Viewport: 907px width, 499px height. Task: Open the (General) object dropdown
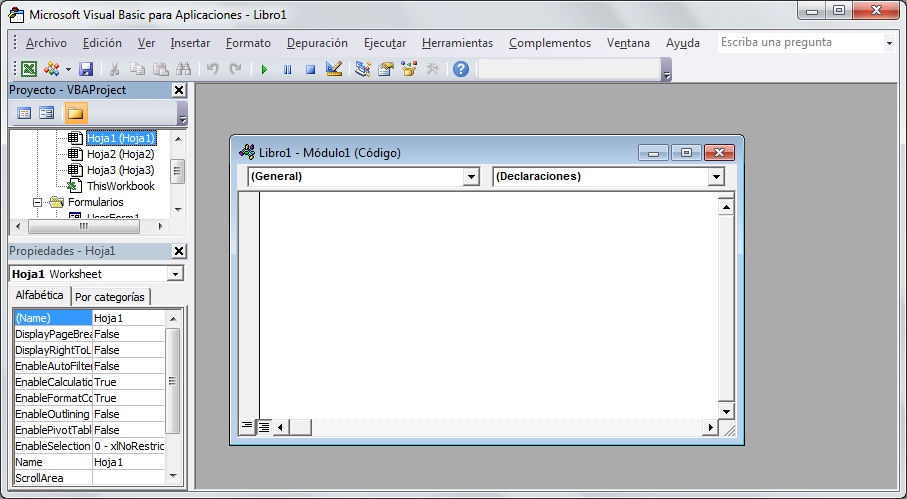coord(471,177)
